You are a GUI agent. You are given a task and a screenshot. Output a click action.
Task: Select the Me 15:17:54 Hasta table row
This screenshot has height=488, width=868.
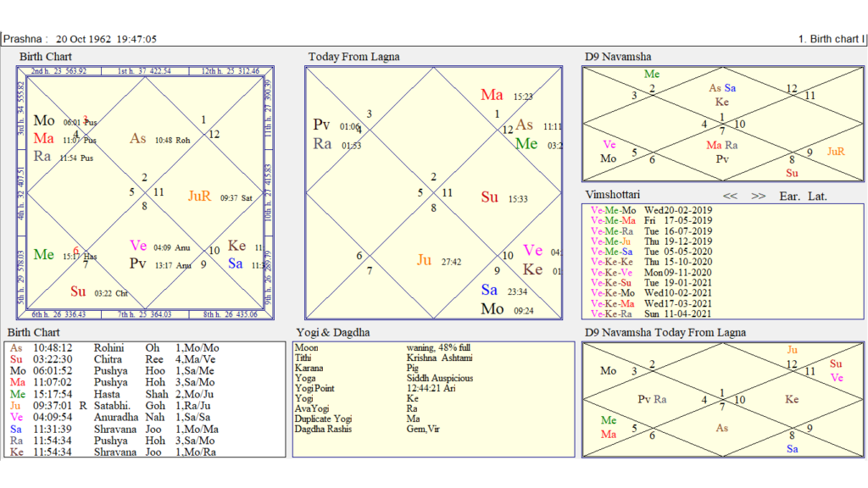(113, 394)
